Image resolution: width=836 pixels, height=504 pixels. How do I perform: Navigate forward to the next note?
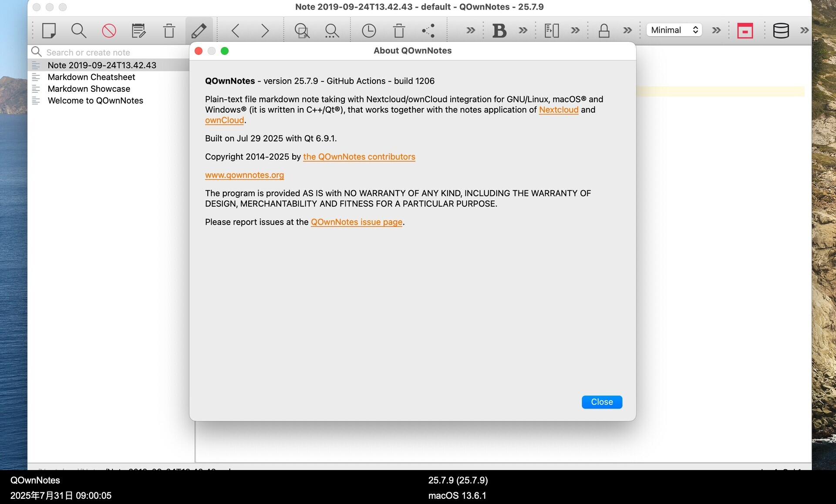click(x=265, y=30)
